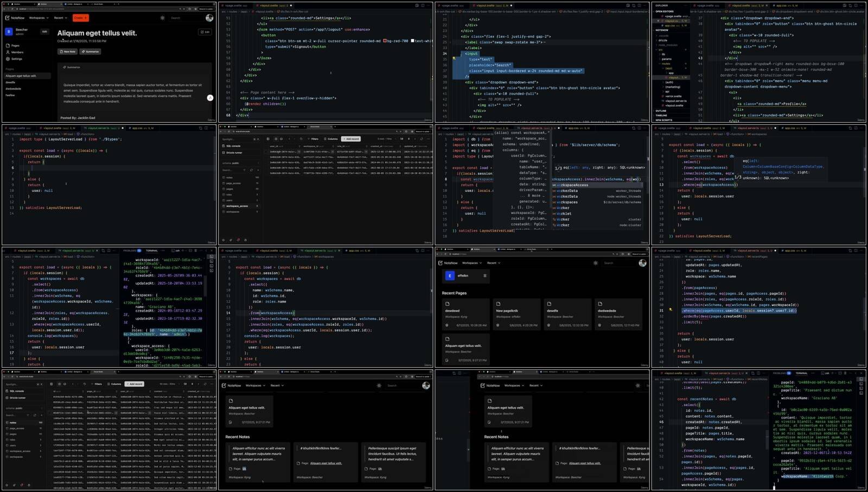This screenshot has height=492, width=868.
Task: Click Add record in workspace_access Drizzle Studio frame
Action: (351, 138)
